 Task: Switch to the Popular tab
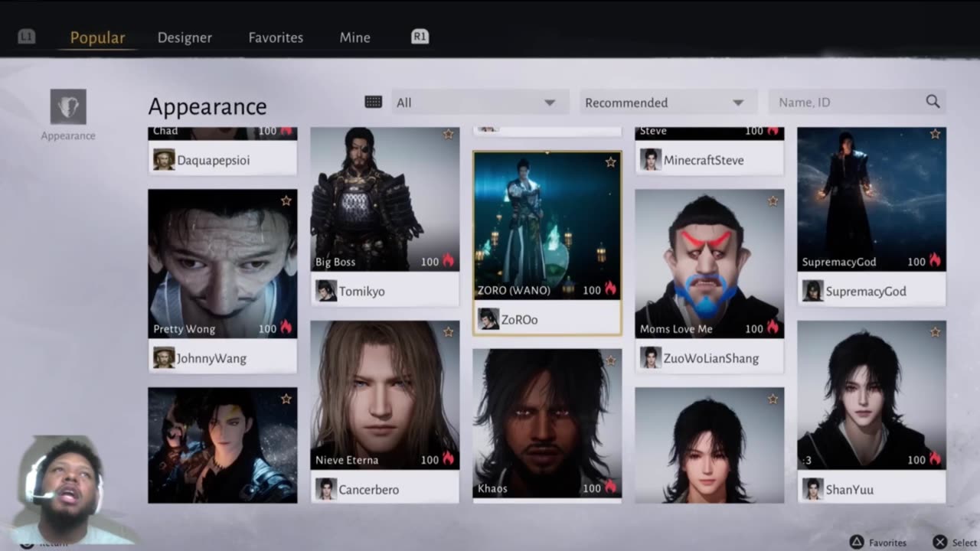click(x=97, y=37)
